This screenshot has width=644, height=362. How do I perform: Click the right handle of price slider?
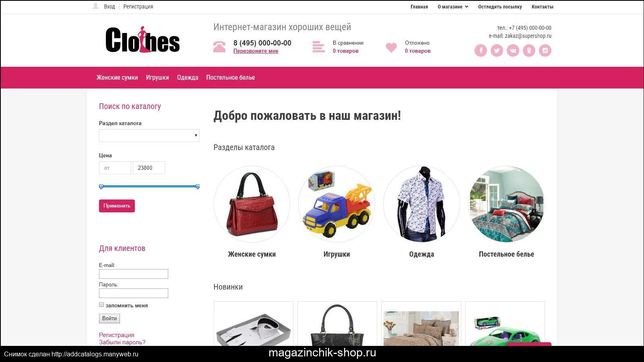pyautogui.click(x=198, y=187)
